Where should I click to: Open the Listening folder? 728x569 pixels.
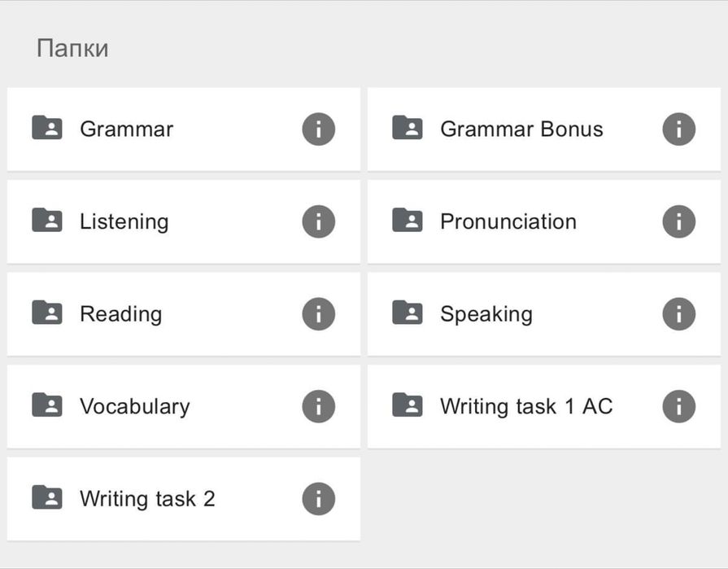(x=124, y=222)
